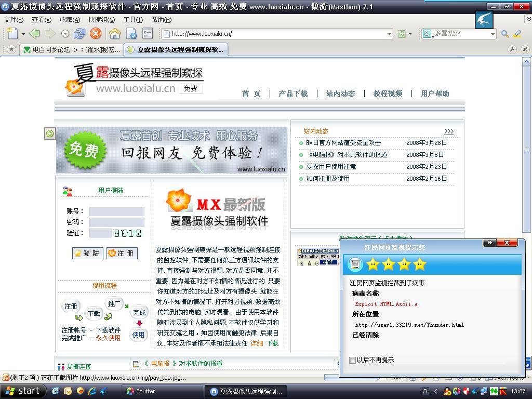This screenshot has height=399, width=532.
Task: Open the search engine dropdown arrow
Action: 493,34
